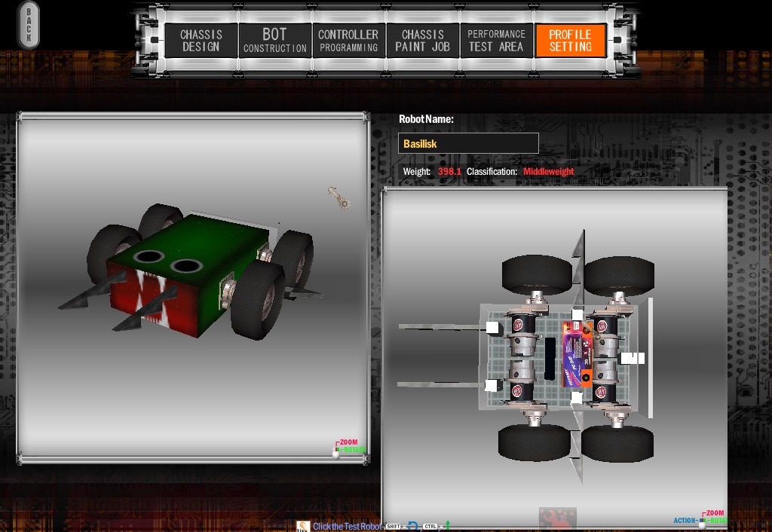Click the CTRL key label in the hint bar
This screenshot has width=772, height=532.
(430, 527)
